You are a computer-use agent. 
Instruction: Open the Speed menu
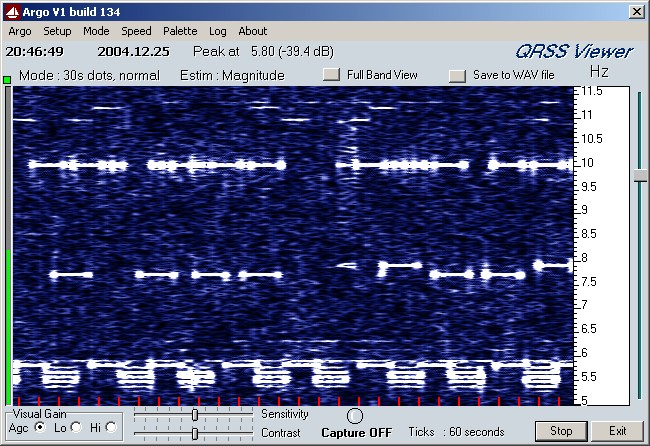click(136, 31)
